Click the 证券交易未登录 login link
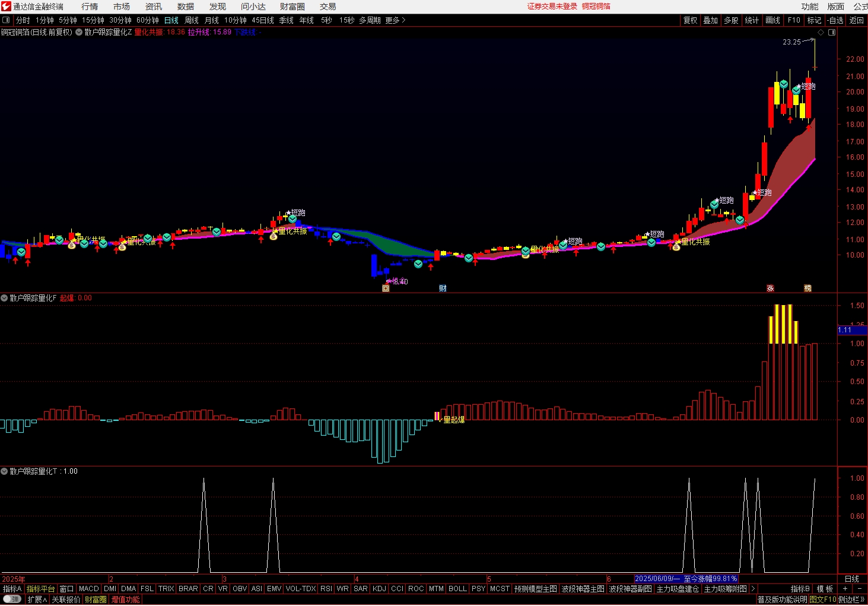868x606 pixels. [x=552, y=7]
